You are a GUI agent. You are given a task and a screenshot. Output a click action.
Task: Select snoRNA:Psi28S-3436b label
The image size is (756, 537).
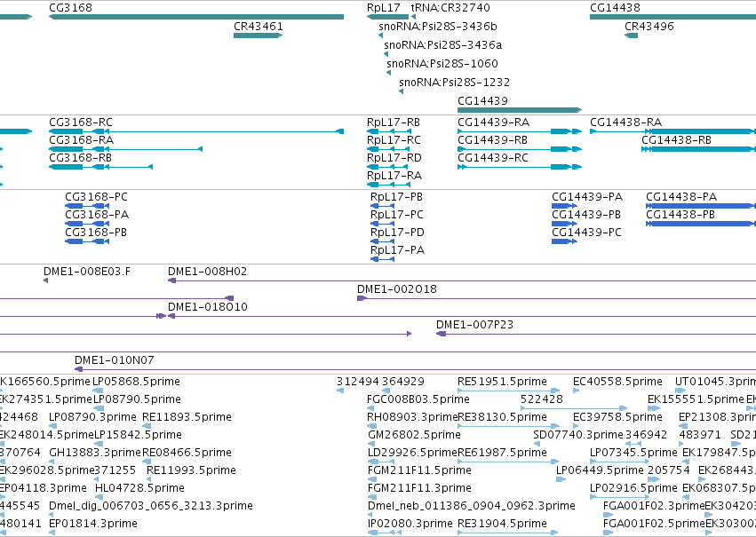coord(438,27)
